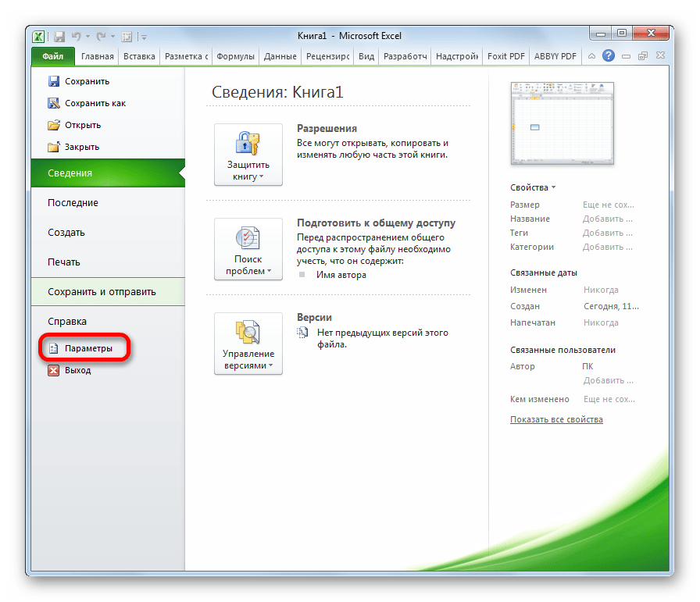
Task: Select Сохранить и отправить item
Action: click(108, 292)
